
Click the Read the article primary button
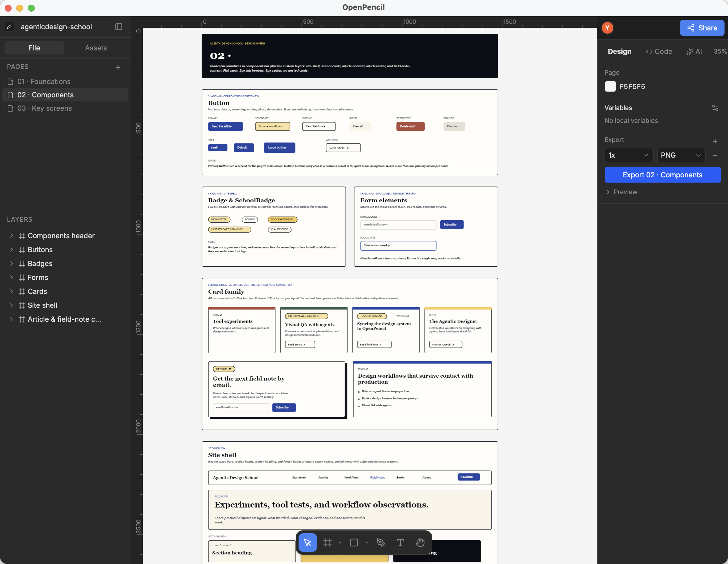(x=226, y=126)
